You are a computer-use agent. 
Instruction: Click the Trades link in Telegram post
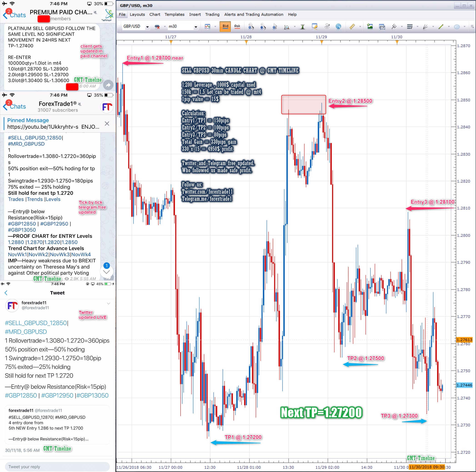(x=16, y=199)
